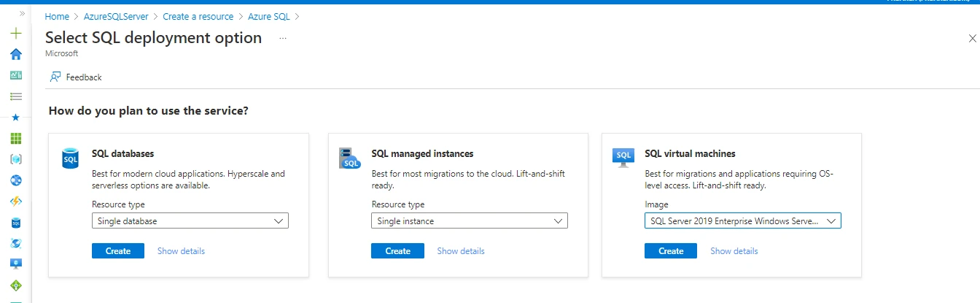This screenshot has height=303, width=980.
Task: Open the Single database resource type dropdown
Action: click(x=190, y=220)
